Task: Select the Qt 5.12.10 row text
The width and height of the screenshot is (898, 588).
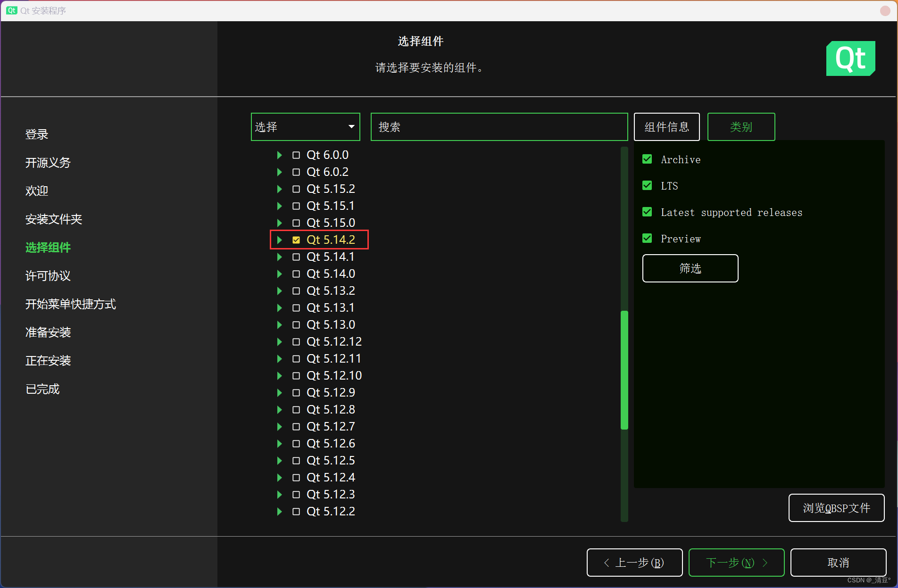Action: click(x=334, y=376)
